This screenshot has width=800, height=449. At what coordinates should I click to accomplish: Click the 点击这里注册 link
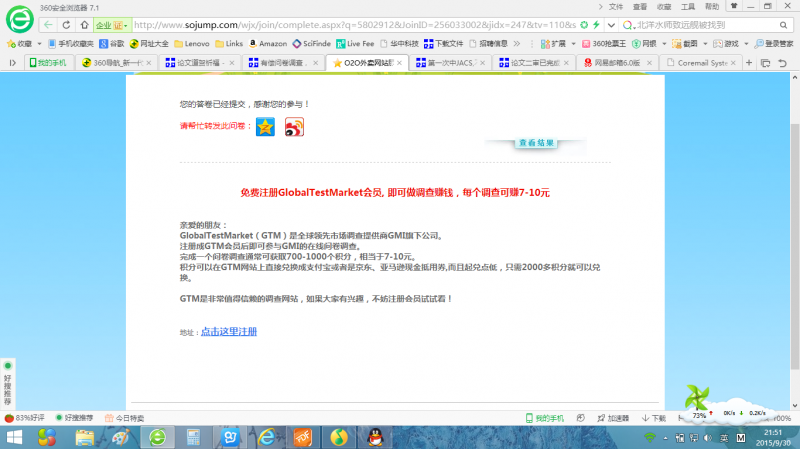[229, 332]
